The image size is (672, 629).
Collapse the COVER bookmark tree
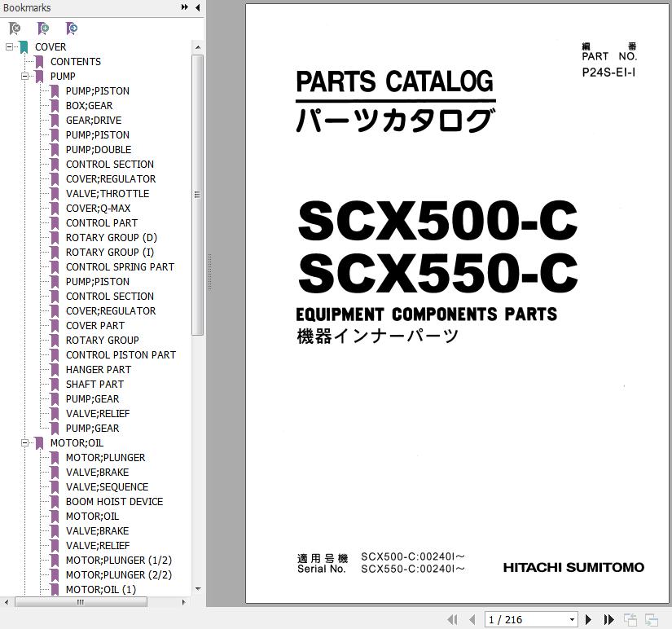(x=9, y=47)
